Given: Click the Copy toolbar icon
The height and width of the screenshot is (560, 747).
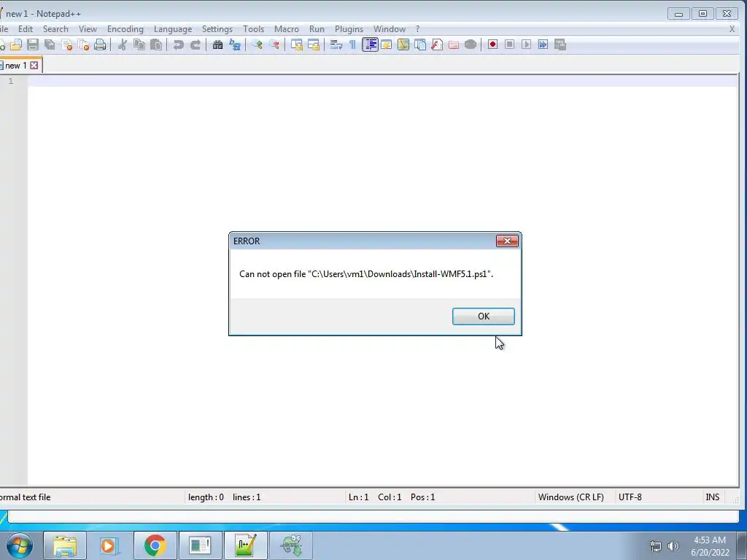Looking at the screenshot, I should (x=139, y=44).
